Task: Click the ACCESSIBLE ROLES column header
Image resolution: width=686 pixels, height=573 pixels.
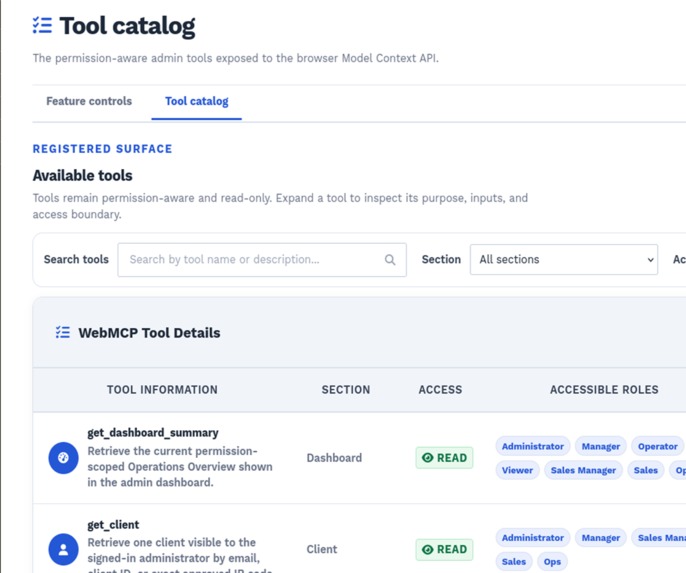Action: pos(604,390)
